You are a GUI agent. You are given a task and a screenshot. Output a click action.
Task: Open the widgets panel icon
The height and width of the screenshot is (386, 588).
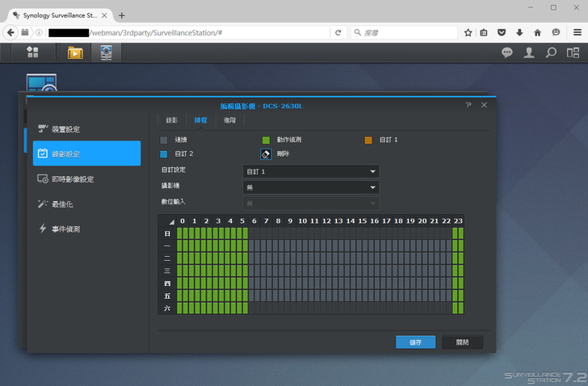click(x=573, y=52)
